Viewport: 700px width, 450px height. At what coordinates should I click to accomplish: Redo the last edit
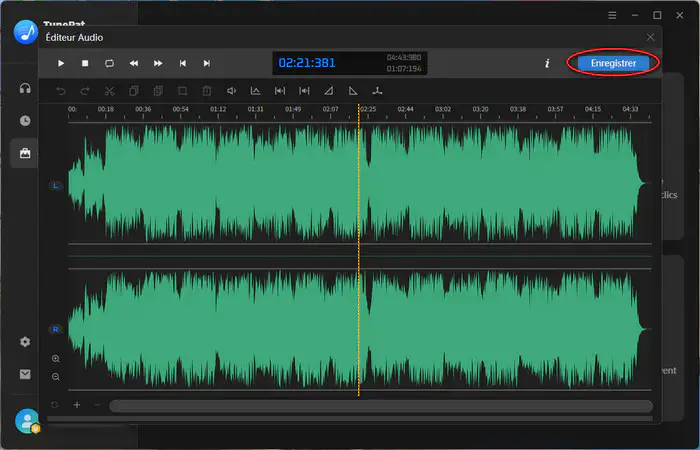coord(85,91)
